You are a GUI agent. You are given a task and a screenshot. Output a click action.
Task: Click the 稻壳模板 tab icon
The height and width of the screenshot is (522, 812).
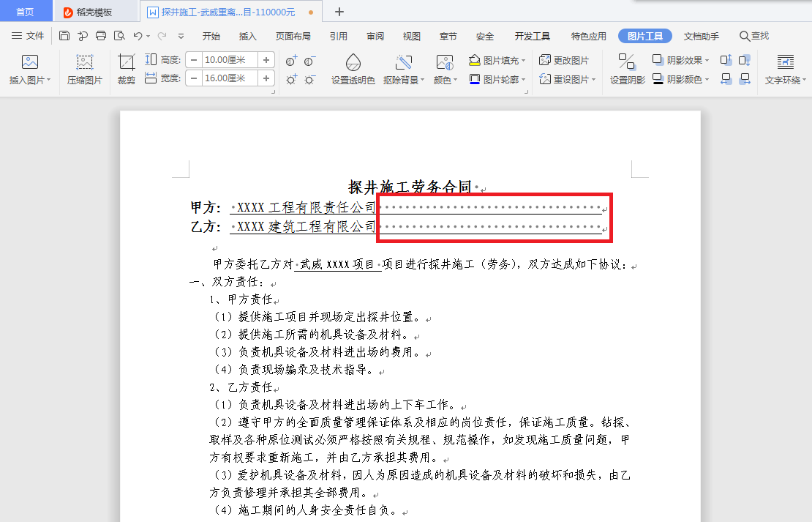tap(68, 12)
